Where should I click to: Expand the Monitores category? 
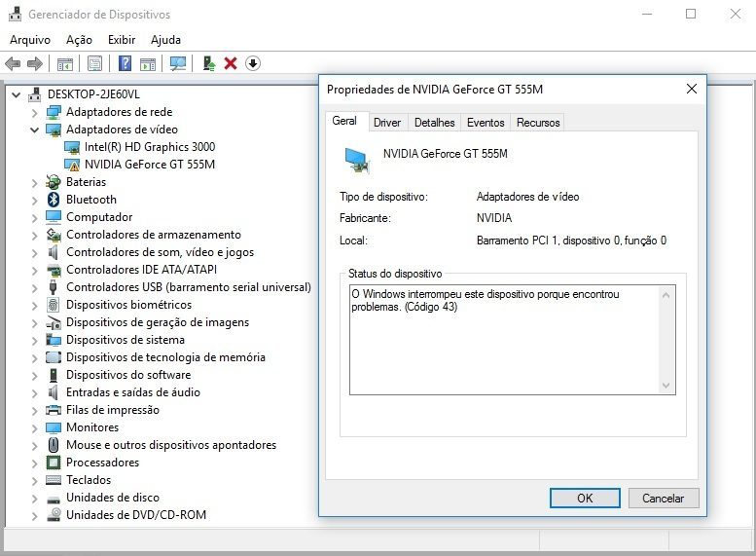coord(35,428)
